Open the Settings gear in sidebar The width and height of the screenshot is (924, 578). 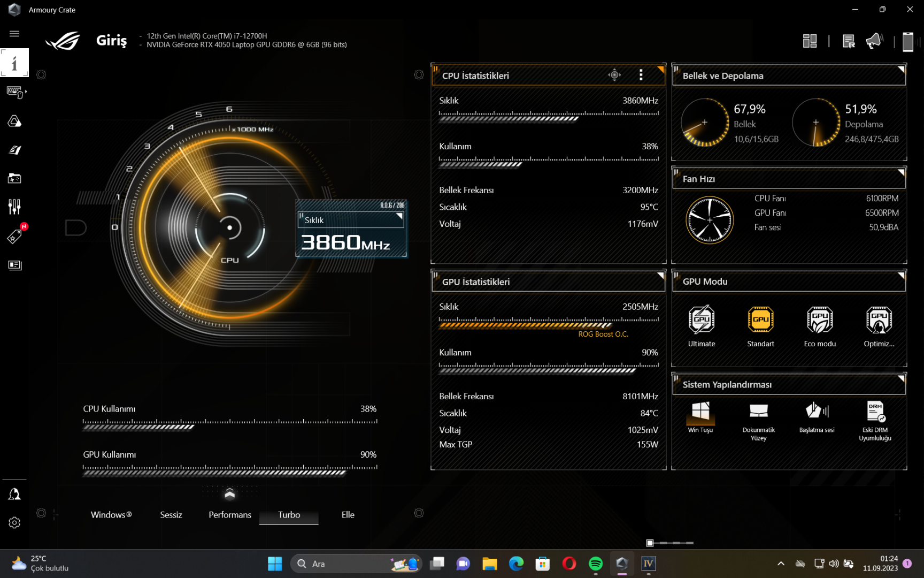point(14,522)
